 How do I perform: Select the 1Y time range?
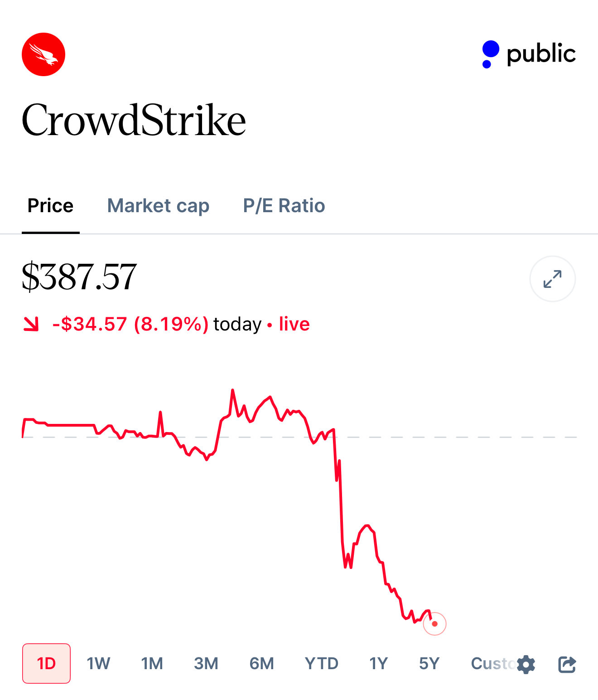point(378,664)
